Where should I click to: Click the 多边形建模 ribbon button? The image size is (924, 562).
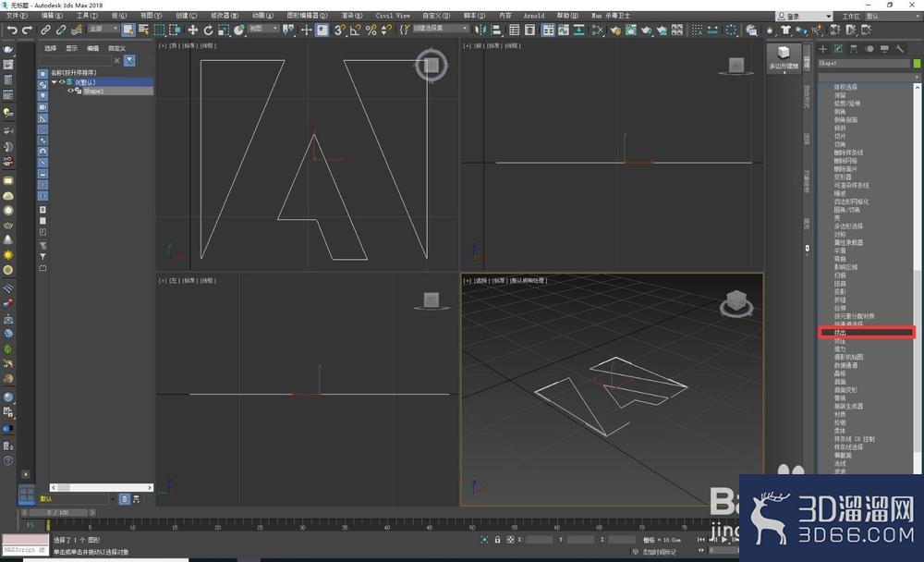[784, 59]
